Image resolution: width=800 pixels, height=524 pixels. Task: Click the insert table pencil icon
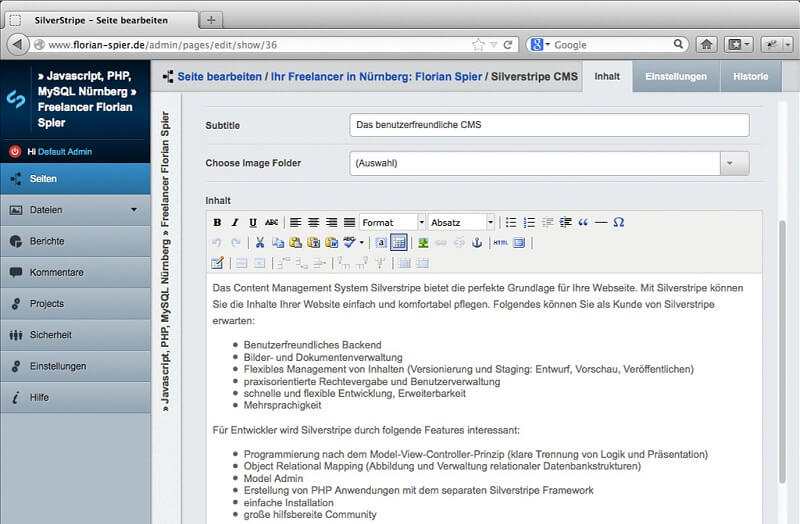[x=217, y=263]
